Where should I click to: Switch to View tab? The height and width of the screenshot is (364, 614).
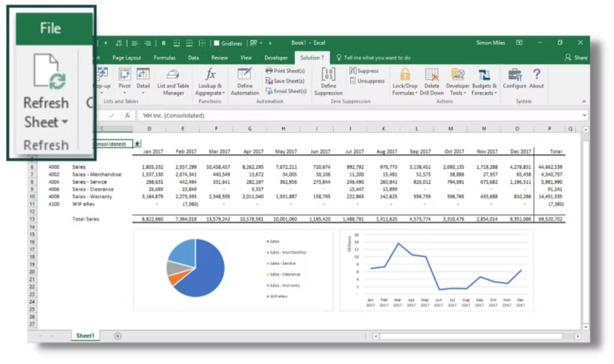(246, 57)
